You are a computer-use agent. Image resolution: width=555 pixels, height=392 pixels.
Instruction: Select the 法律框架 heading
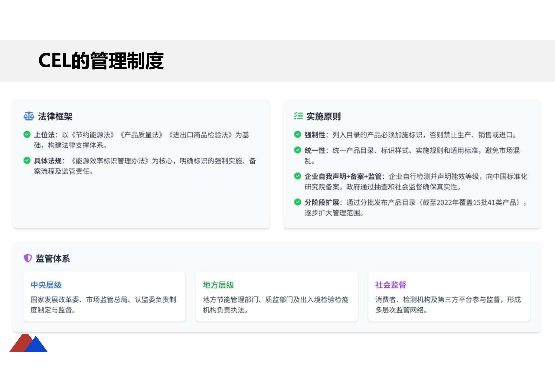tap(55, 116)
